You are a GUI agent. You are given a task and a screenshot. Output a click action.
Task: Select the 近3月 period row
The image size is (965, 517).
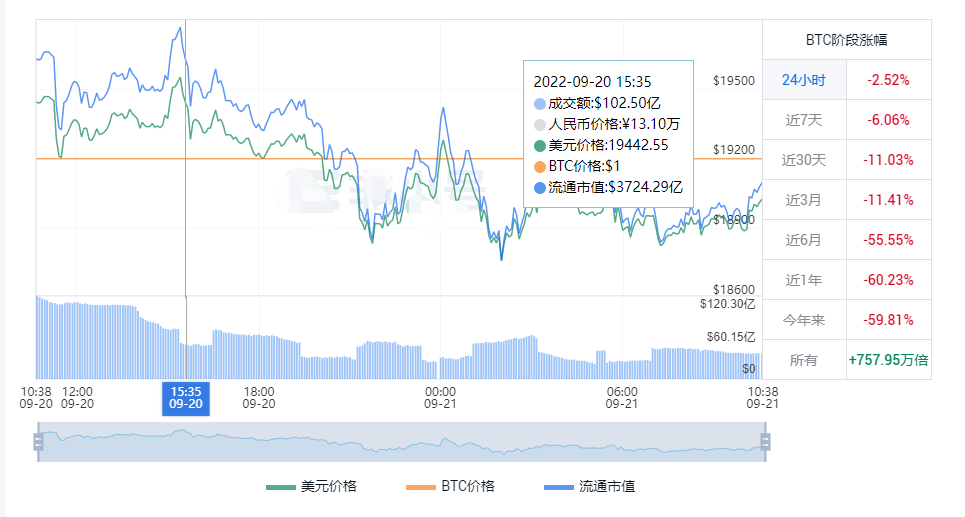[x=804, y=200]
